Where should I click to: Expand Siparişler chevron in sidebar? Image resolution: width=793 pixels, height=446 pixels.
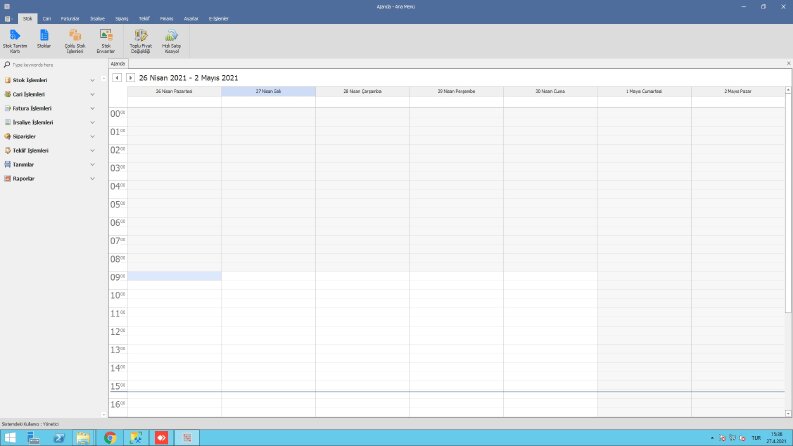93,137
